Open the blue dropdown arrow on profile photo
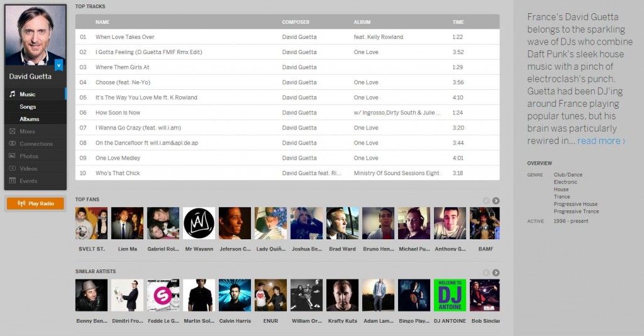 (x=58, y=65)
